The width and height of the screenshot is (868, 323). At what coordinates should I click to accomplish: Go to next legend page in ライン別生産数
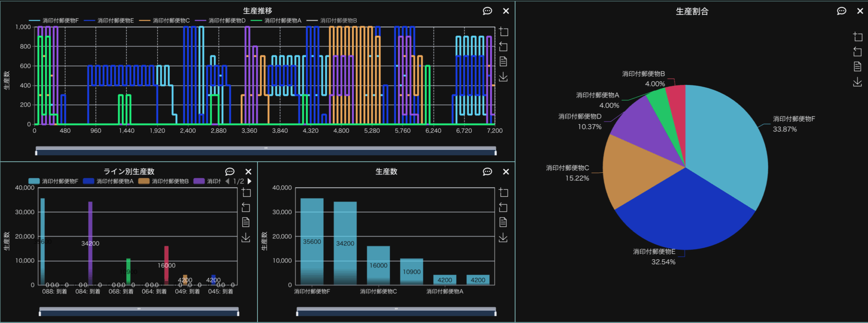point(250,181)
